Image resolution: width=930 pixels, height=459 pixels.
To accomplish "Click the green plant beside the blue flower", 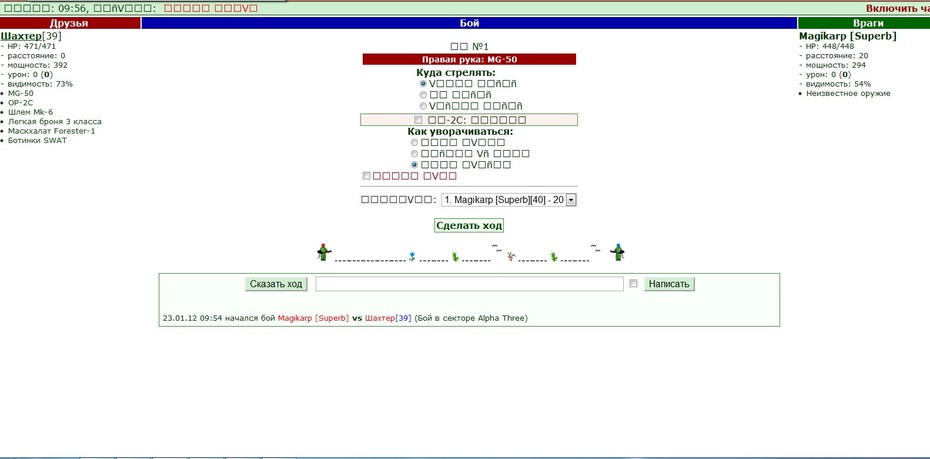I will pyautogui.click(x=454, y=256).
